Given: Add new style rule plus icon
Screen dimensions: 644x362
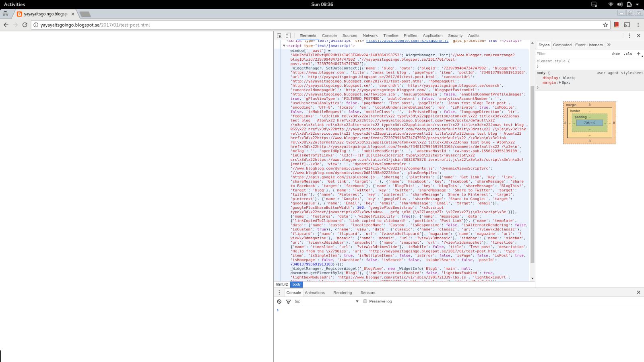Looking at the screenshot, I should 638,53.
